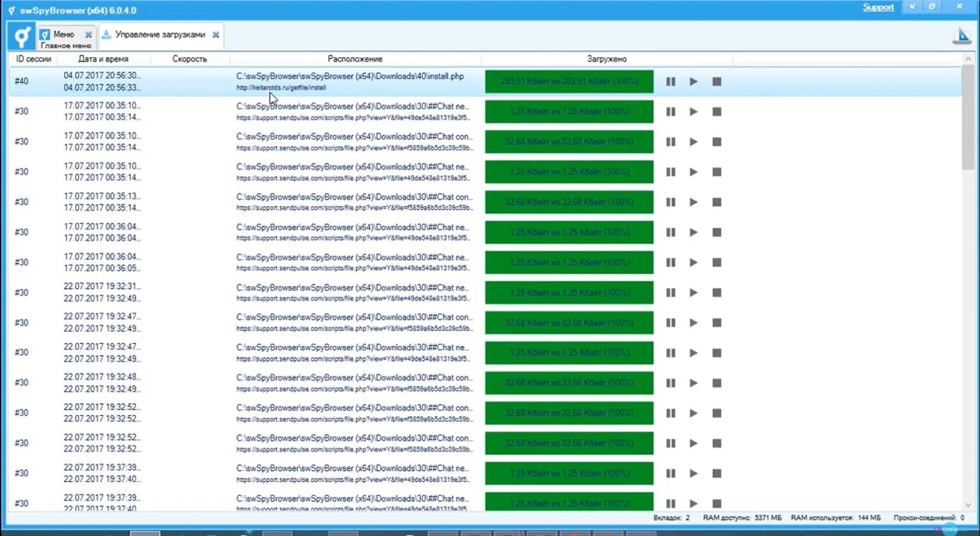
Task: Click the scroll up arrow of the list
Action: tap(967, 59)
